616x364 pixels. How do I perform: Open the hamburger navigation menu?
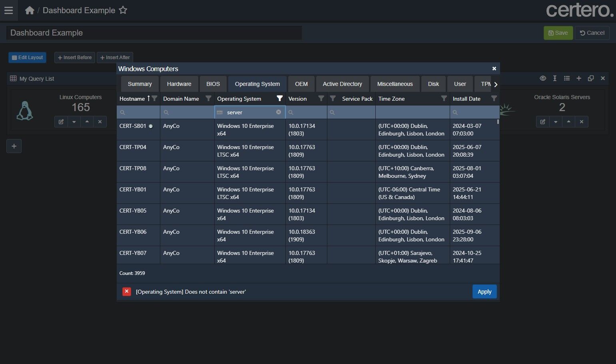coord(8,10)
